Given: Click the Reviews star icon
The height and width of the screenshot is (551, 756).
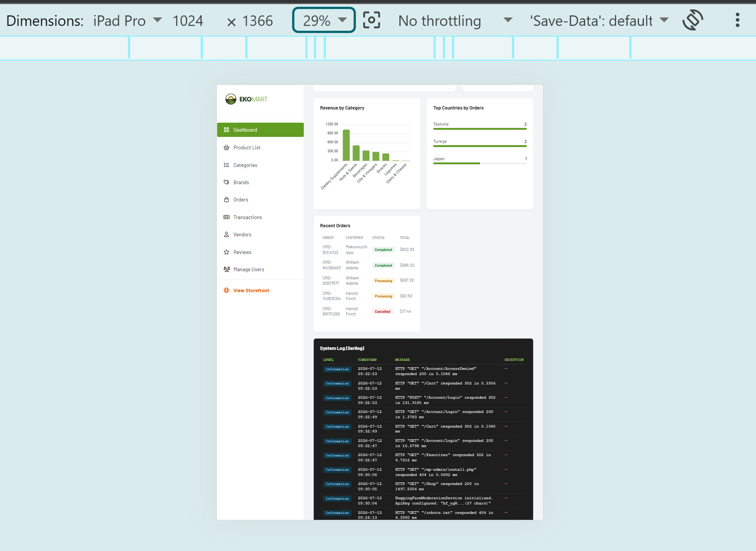Looking at the screenshot, I should pos(226,252).
